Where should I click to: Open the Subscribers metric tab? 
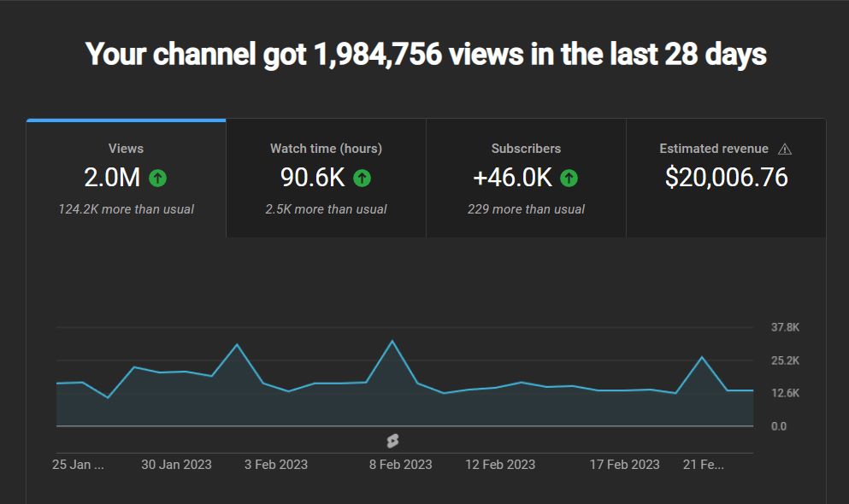click(526, 178)
